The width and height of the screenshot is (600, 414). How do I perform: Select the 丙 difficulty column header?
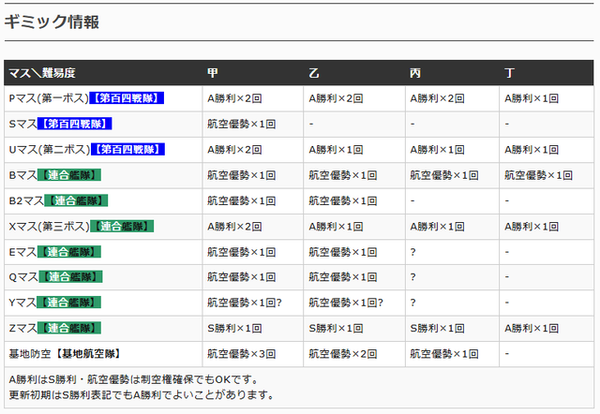(x=416, y=73)
